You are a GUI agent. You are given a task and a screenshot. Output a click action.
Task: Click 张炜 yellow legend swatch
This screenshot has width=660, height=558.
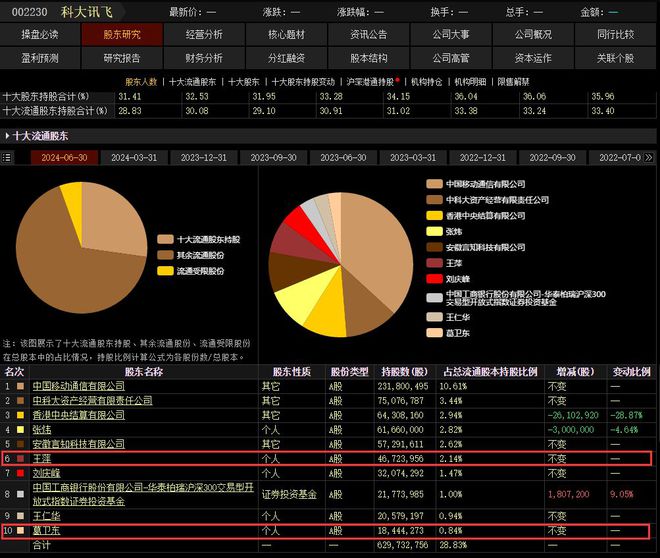click(434, 231)
